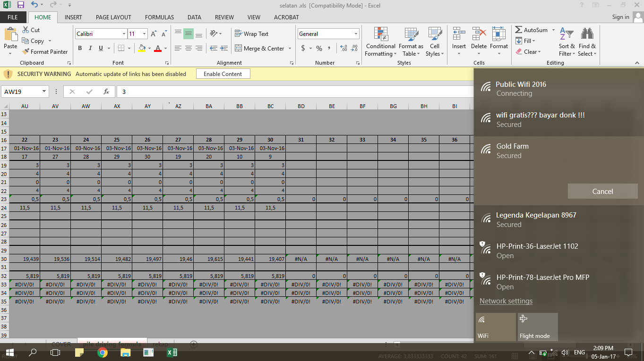
Task: Open Conditional Formatting icon menu
Action: (x=380, y=34)
